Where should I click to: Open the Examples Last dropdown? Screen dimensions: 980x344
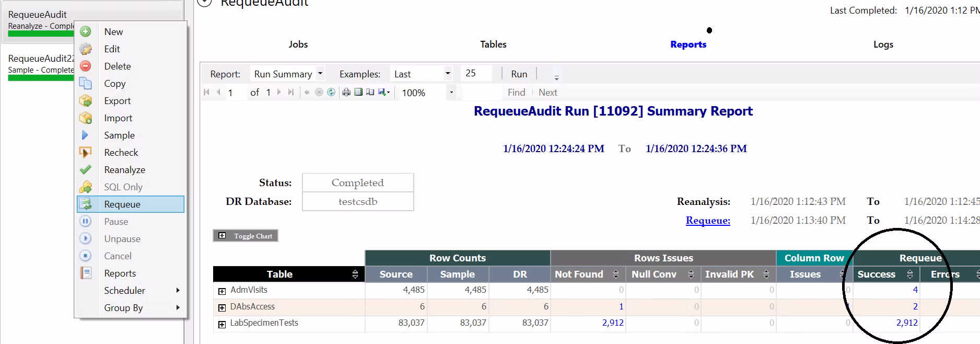[x=448, y=74]
